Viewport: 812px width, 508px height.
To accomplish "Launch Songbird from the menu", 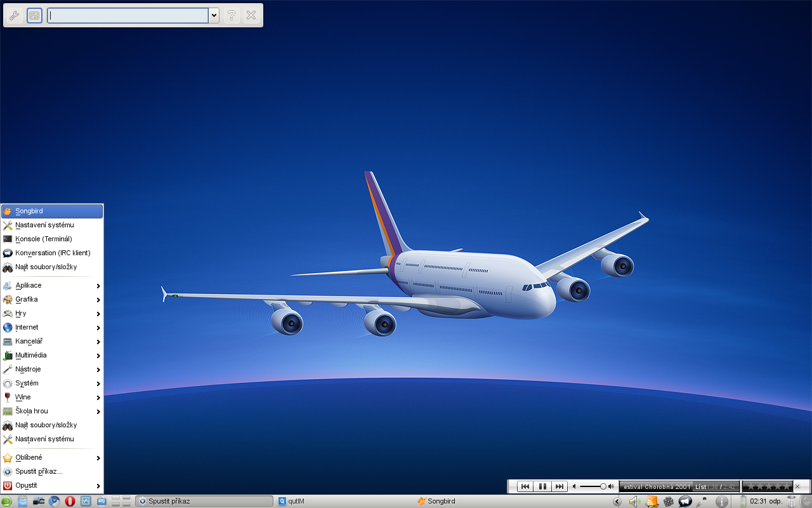I will point(52,211).
